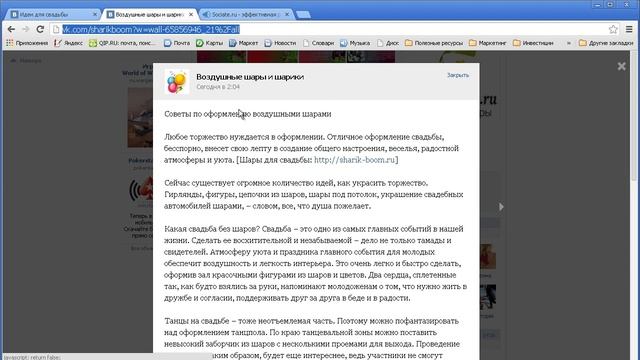Reload the page with the refresh icon
Screen dimensions: 640x360
40,29
